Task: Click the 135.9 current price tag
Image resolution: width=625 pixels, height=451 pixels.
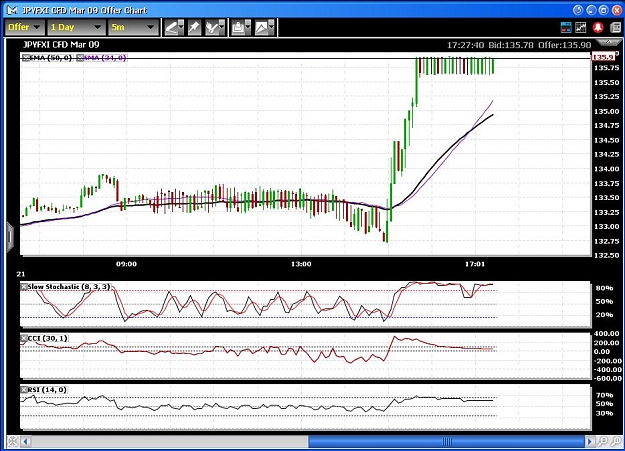Action: click(603, 57)
